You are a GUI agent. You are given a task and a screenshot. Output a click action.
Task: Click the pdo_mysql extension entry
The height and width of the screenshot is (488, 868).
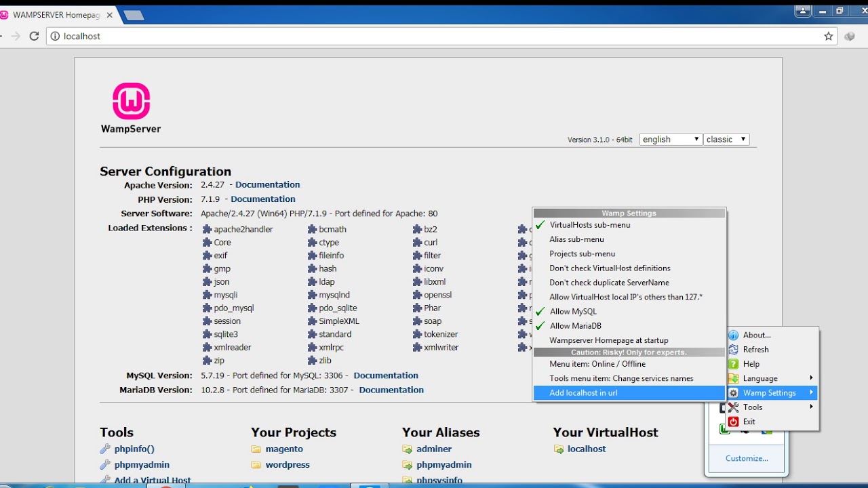pyautogui.click(x=229, y=308)
